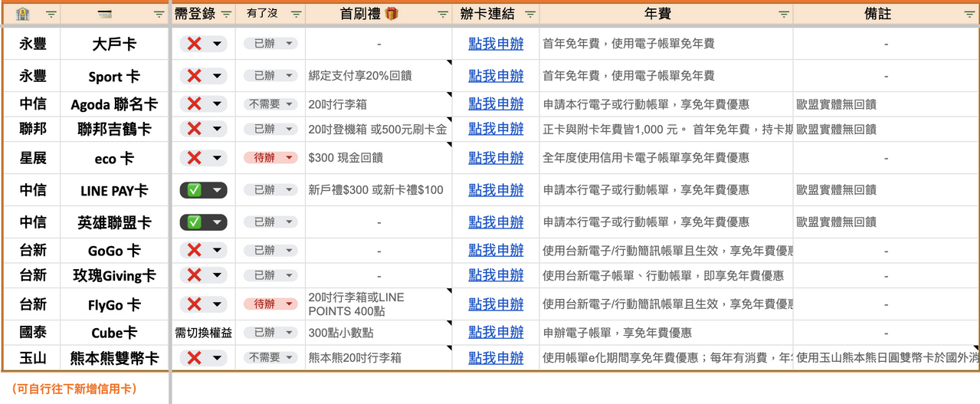980x404 pixels.
Task: Follow the 點我申辦 link for Sport 卡
Action: tap(496, 76)
